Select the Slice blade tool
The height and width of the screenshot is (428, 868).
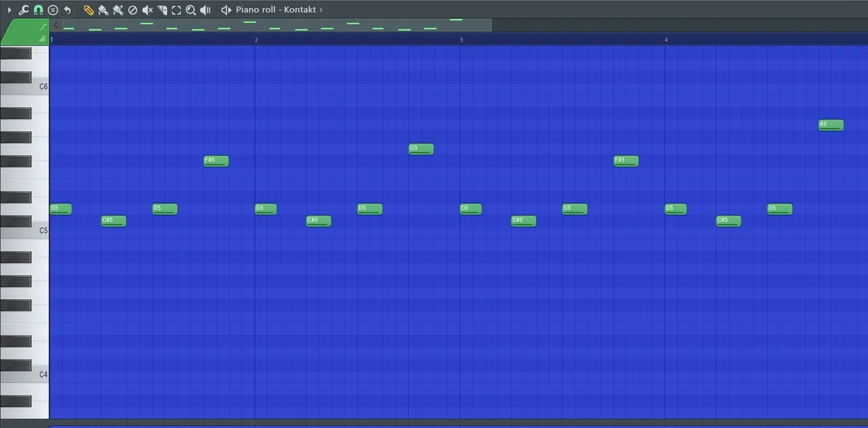coord(162,10)
